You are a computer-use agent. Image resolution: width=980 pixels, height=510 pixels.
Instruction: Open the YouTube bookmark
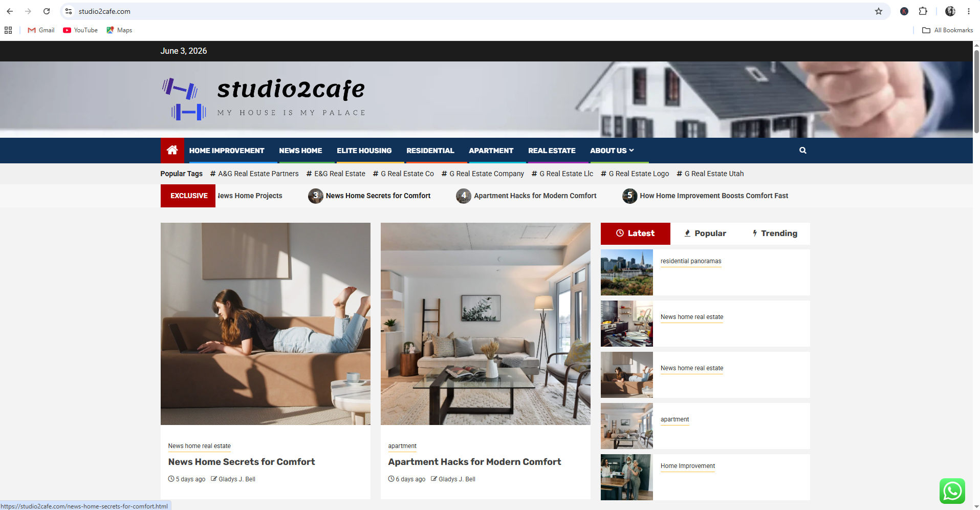80,30
